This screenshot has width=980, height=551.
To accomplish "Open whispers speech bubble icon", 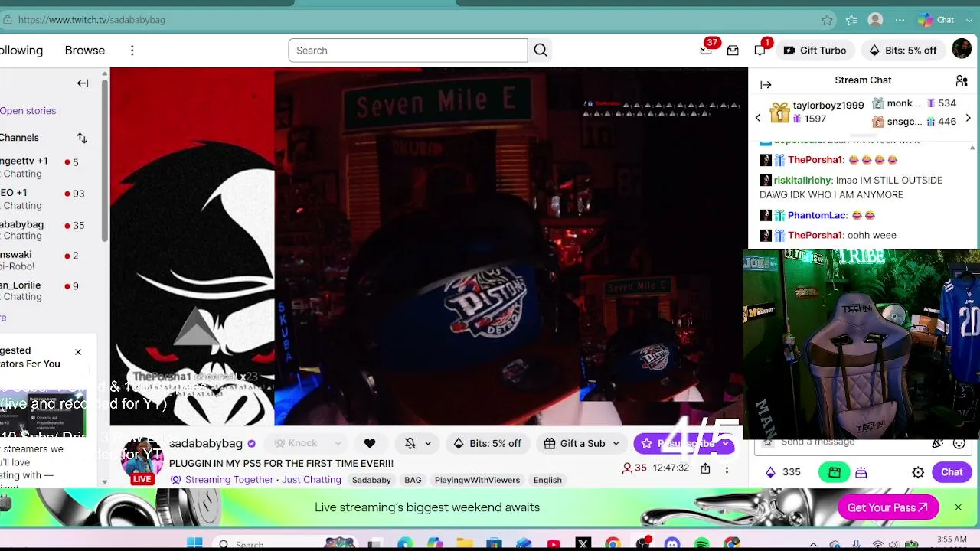I will (x=759, y=51).
